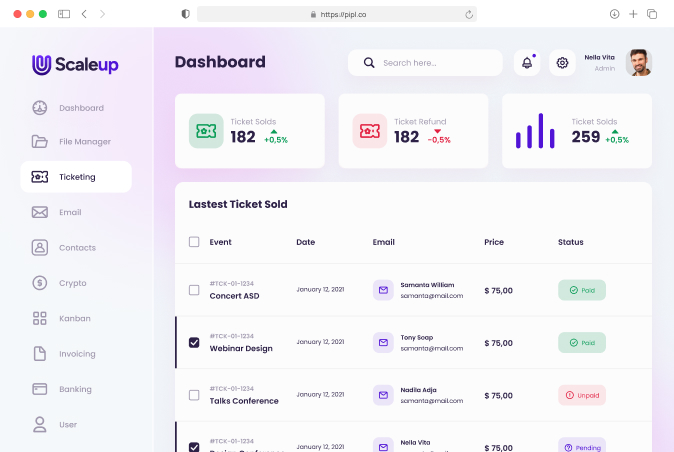This screenshot has height=452, width=674.
Task: Open File Manager in the sidebar
Action: [x=84, y=141]
